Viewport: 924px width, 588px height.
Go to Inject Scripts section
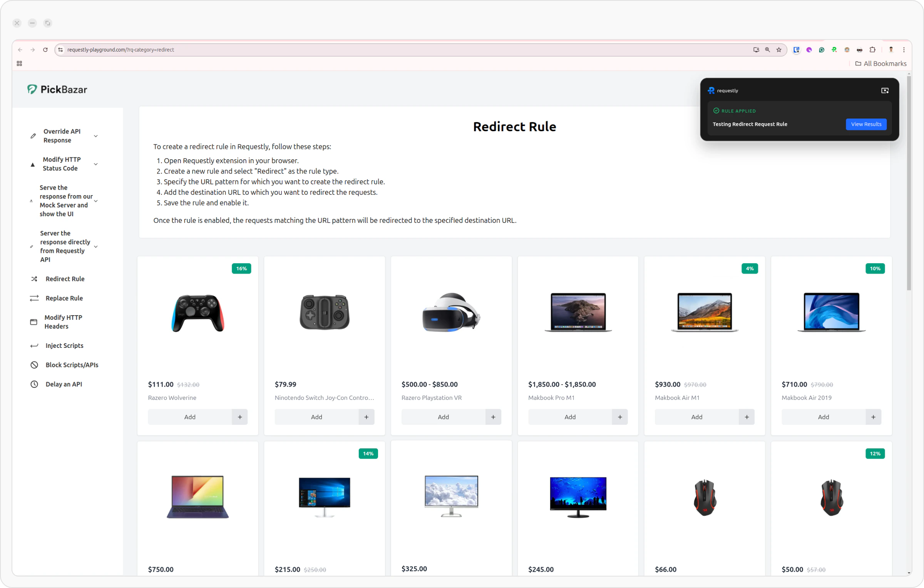pos(64,346)
